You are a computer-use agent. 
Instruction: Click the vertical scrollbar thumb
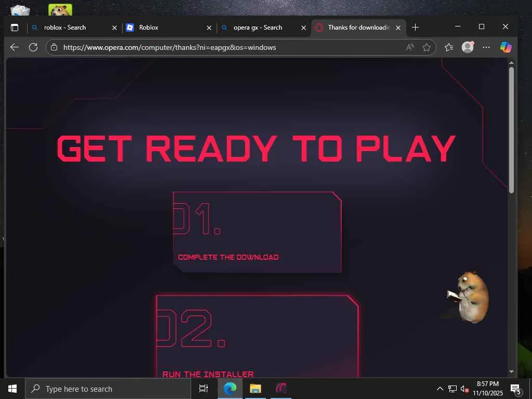click(x=511, y=130)
